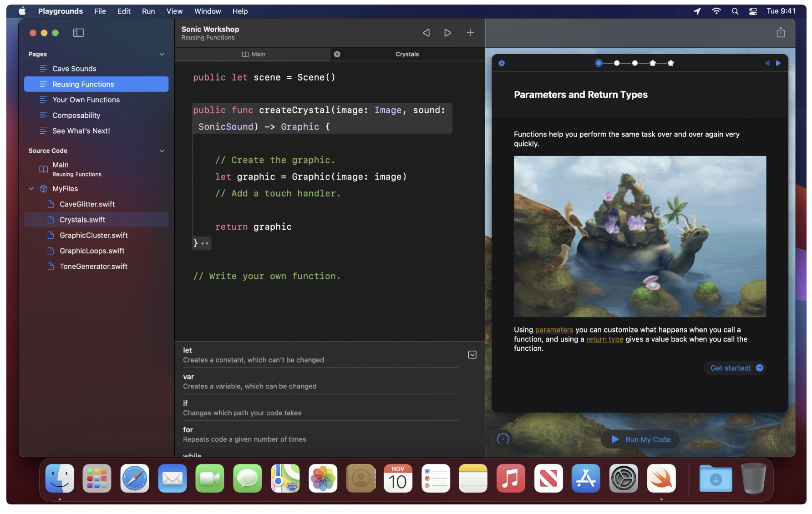This screenshot has height=514, width=812.
Task: Open GraphicLoops.swift file
Action: [x=96, y=251]
